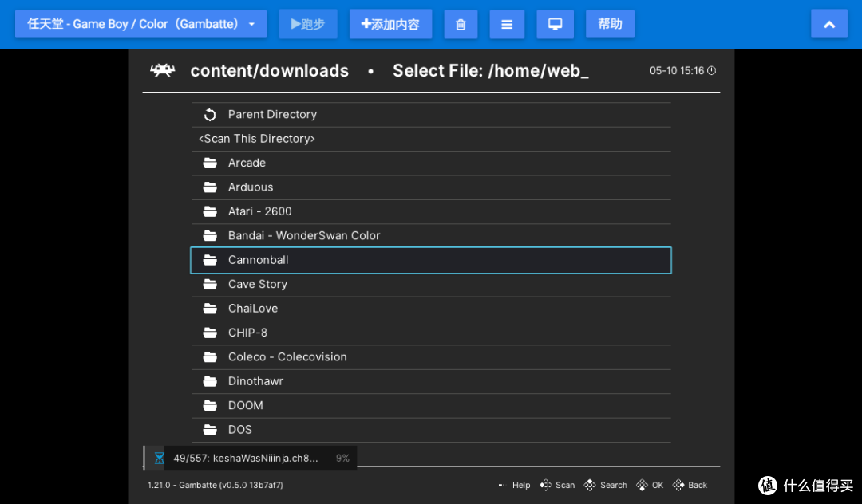Collapse the top bar with chevron-up button
Screen dimensions: 862x504
(829, 24)
